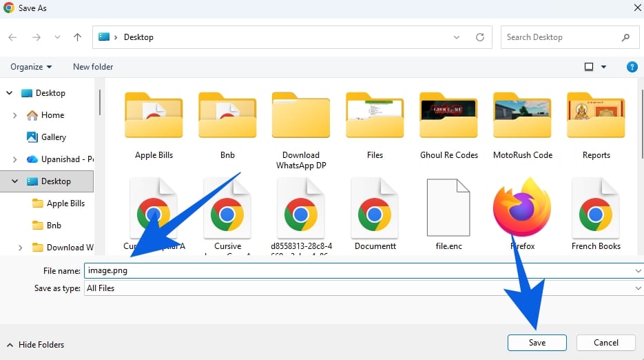Click the Save button
The image size is (644, 360).
(x=537, y=343)
